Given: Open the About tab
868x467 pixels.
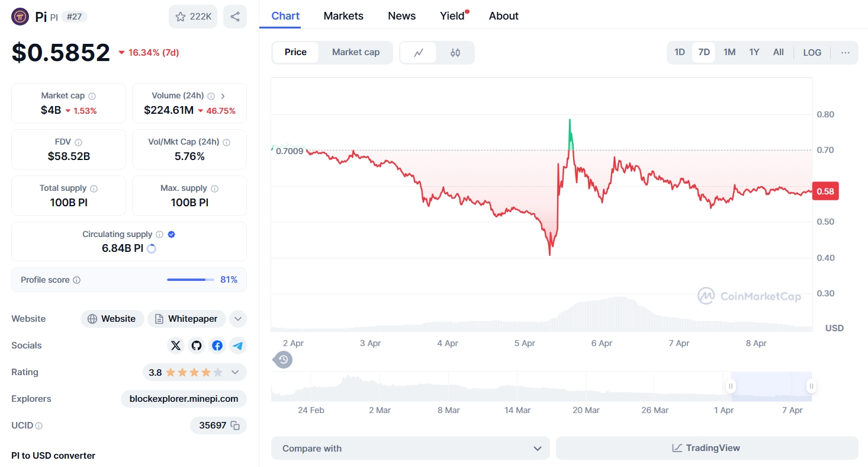Looking at the screenshot, I should coord(504,16).
